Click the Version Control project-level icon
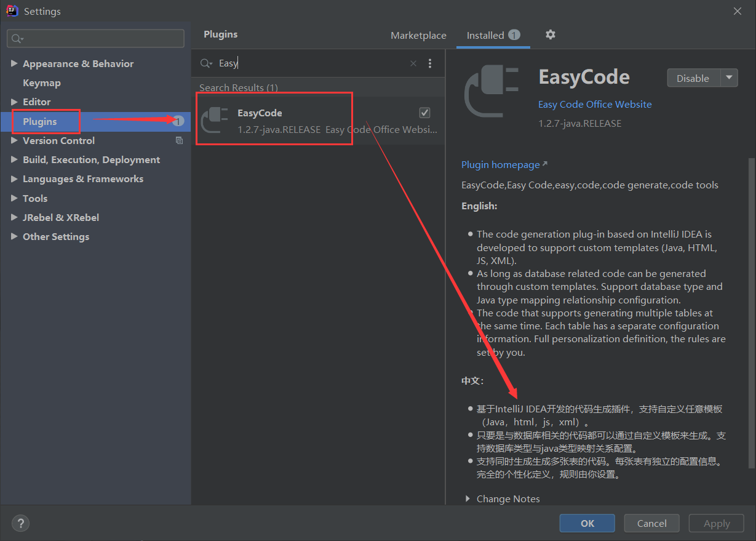The height and width of the screenshot is (541, 756). coord(179,140)
